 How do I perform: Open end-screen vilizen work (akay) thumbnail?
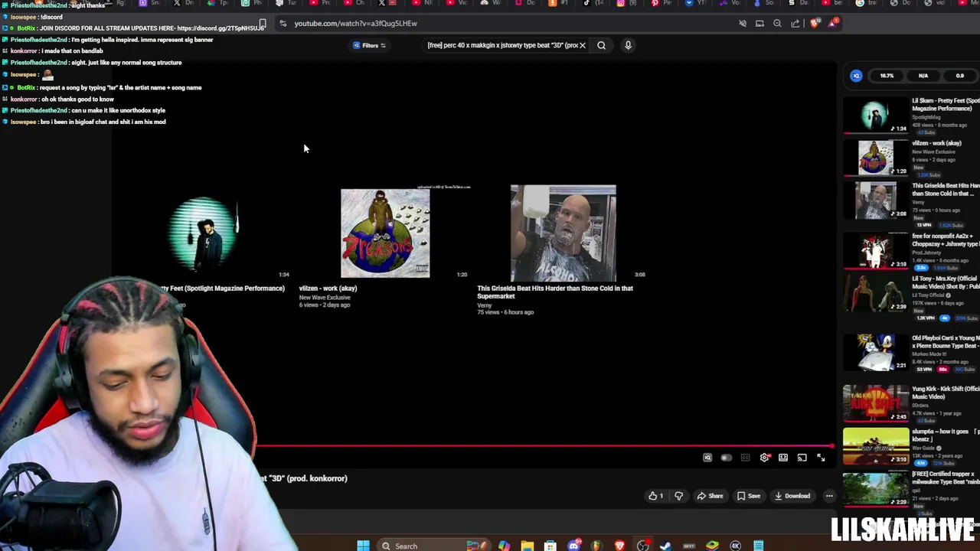click(385, 233)
